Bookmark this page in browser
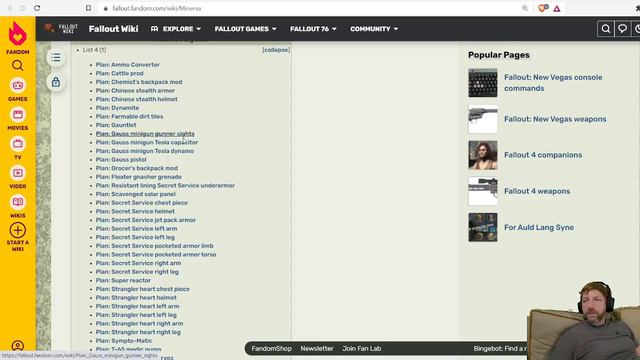640x360 pixels. (x=89, y=8)
